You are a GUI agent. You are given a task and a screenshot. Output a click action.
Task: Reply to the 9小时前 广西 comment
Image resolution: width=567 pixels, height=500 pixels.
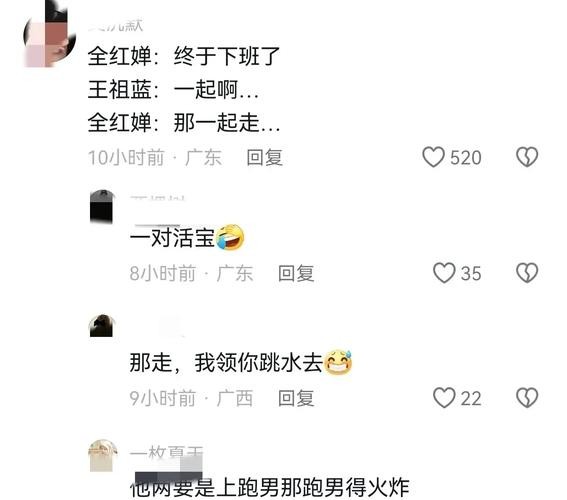(296, 398)
